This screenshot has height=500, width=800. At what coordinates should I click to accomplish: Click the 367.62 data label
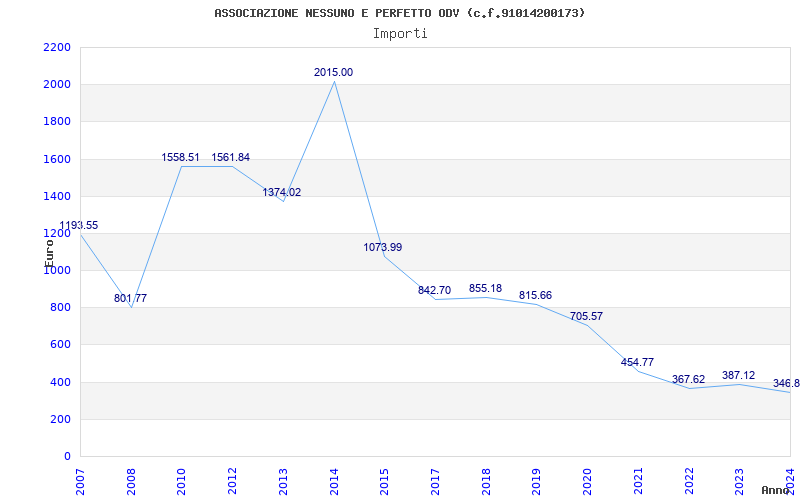click(688, 380)
